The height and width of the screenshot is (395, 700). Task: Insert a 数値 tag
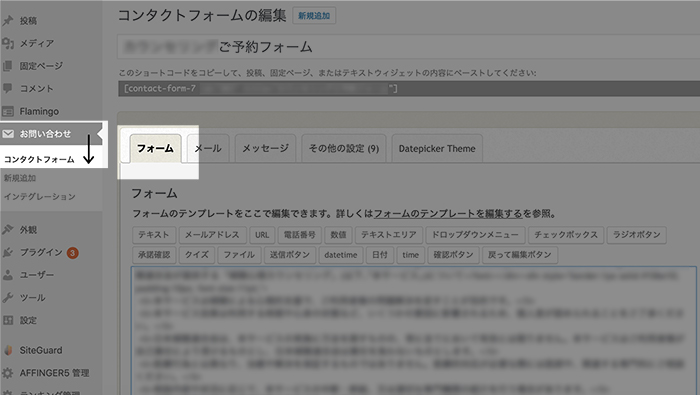click(x=338, y=235)
